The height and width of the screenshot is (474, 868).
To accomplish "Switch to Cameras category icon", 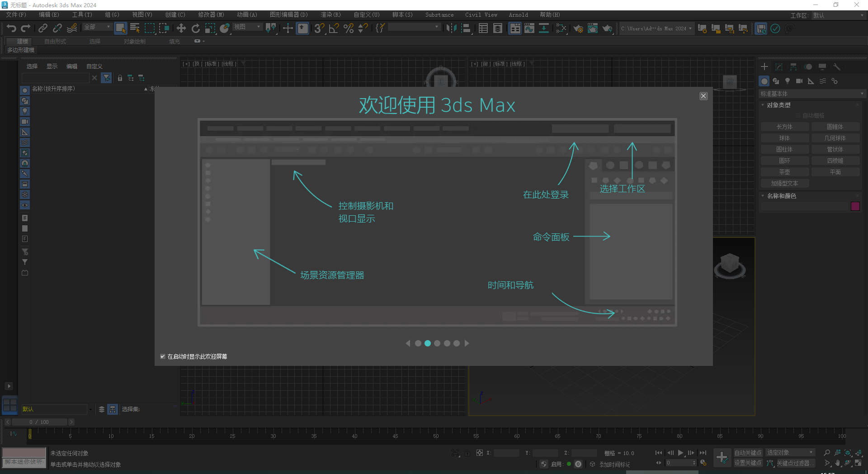I will click(799, 81).
